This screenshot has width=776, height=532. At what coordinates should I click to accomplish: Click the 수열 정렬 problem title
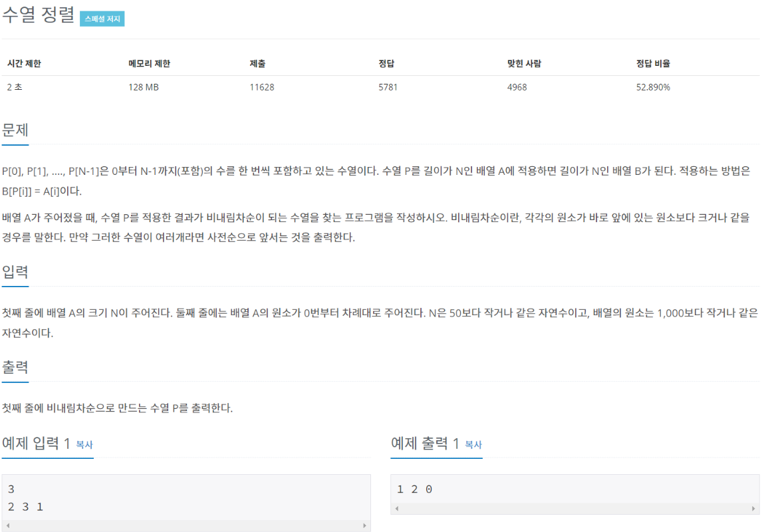[x=38, y=15]
